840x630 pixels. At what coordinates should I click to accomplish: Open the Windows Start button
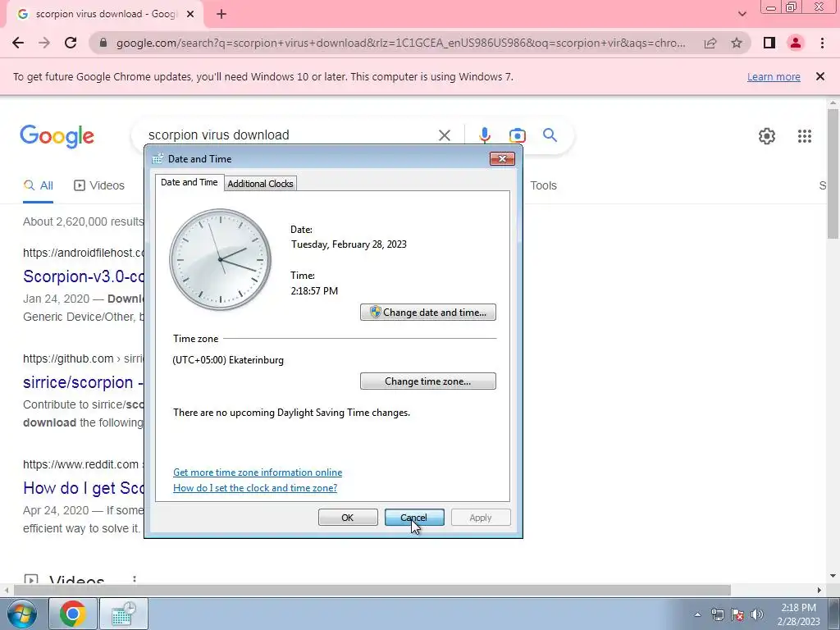pos(21,614)
